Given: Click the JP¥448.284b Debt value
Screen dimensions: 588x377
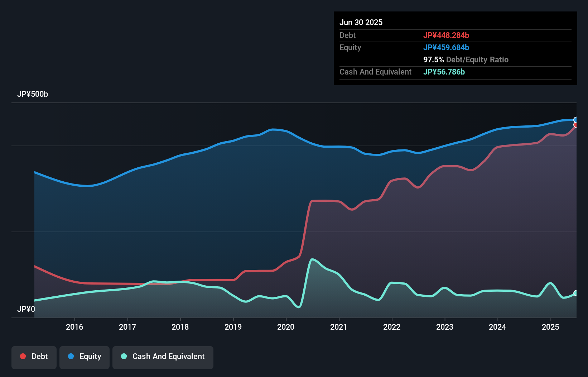Looking at the screenshot, I should (x=447, y=35).
